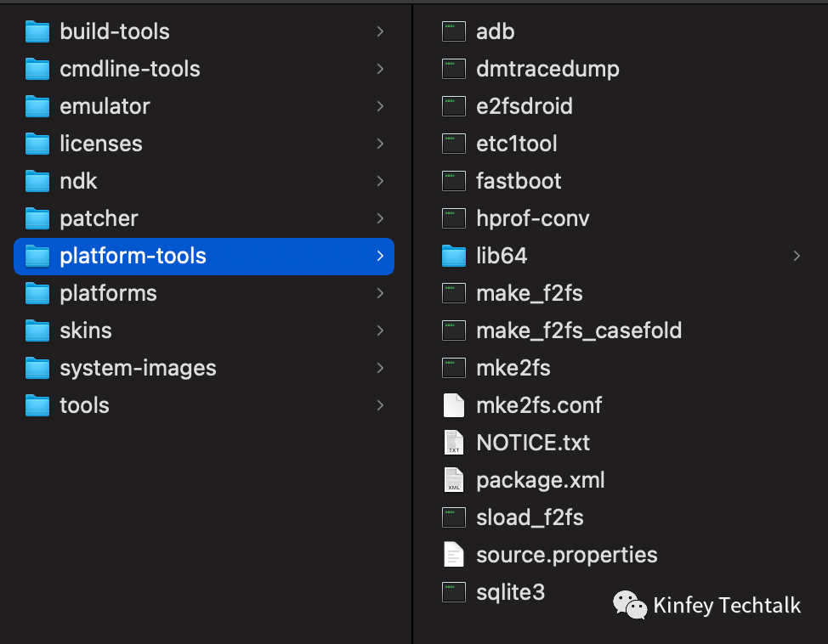Open the platforms folder

tap(108, 293)
